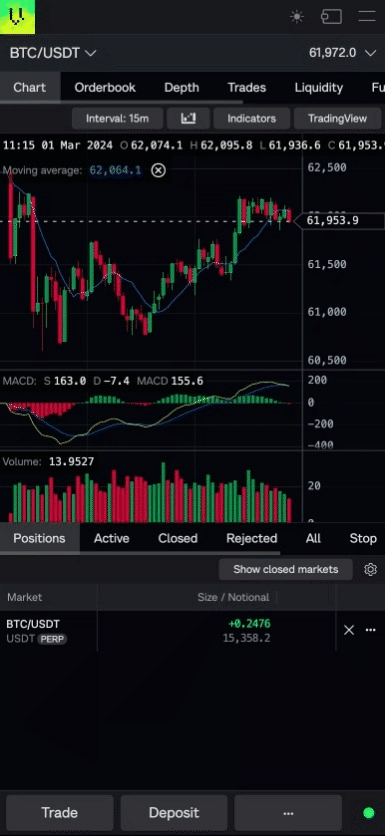Click the Deposit button
The height and width of the screenshot is (836, 385).
coord(174,813)
